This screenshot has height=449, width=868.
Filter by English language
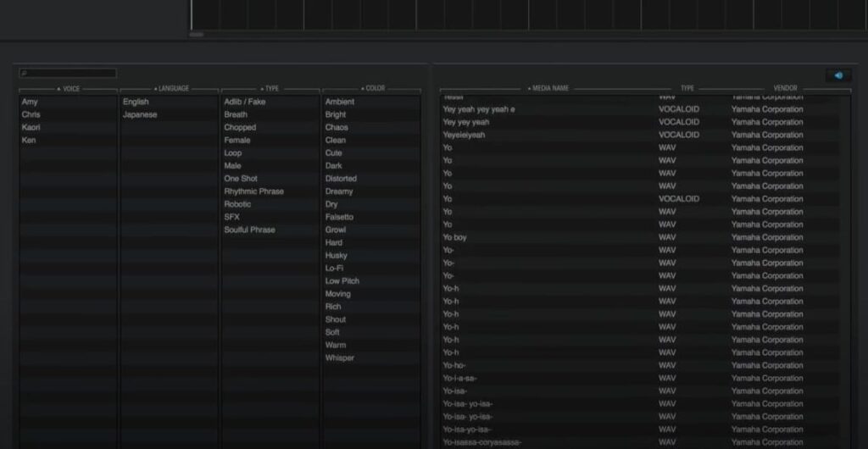[x=170, y=102]
